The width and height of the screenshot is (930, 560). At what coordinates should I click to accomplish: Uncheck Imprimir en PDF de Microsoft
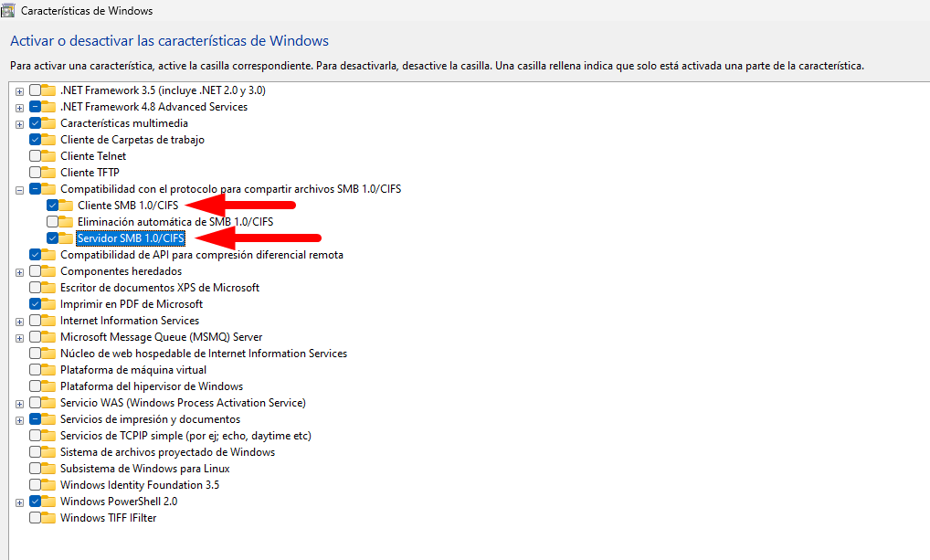click(35, 304)
